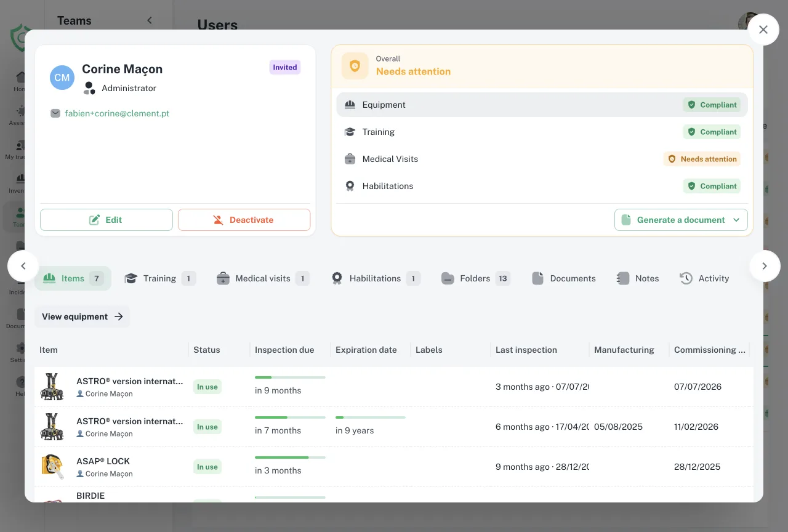Click the fabien+corine@clement.pt email link
Viewport: 788px width, 532px height.
coord(117,113)
